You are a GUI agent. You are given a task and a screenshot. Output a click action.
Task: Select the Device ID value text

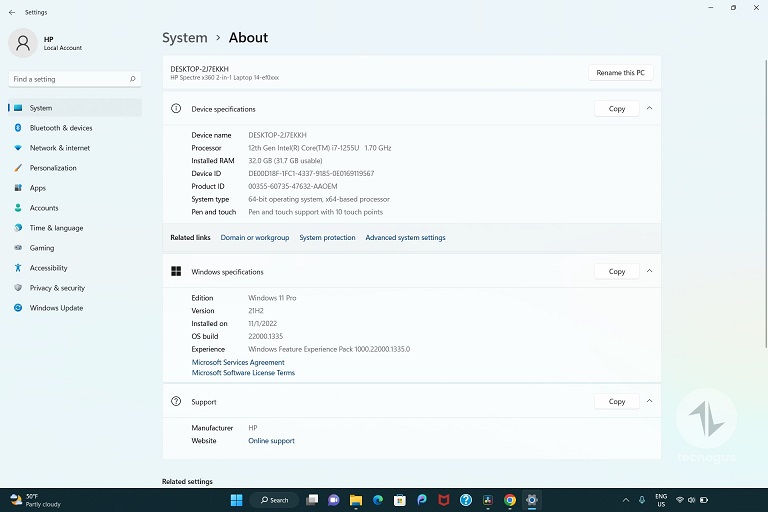coord(311,173)
